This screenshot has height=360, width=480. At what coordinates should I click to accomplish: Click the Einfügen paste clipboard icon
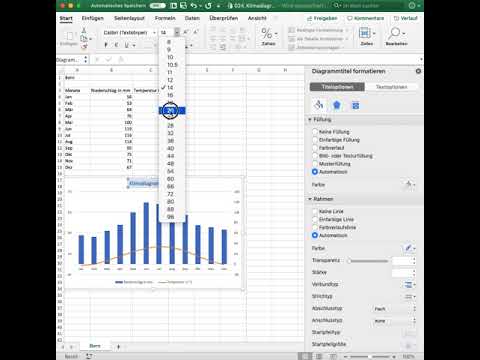click(69, 37)
